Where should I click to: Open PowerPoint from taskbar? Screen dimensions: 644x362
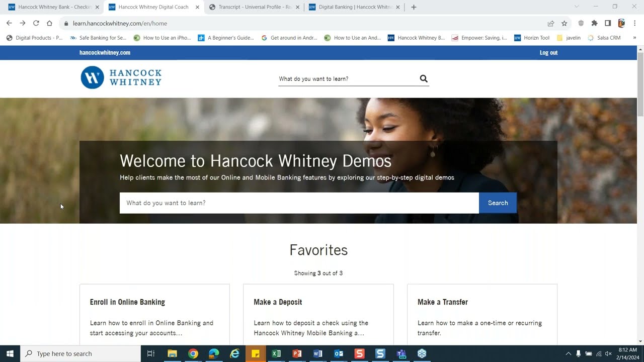pyautogui.click(x=297, y=353)
